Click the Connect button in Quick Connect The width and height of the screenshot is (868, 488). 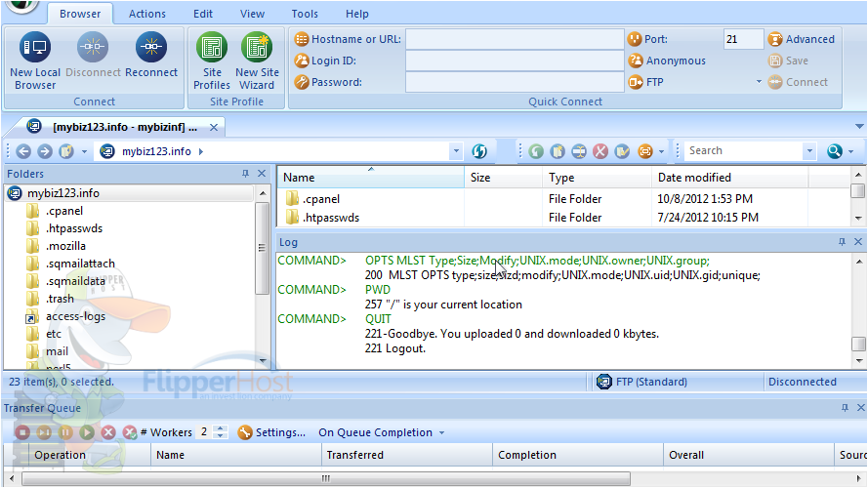tap(798, 82)
